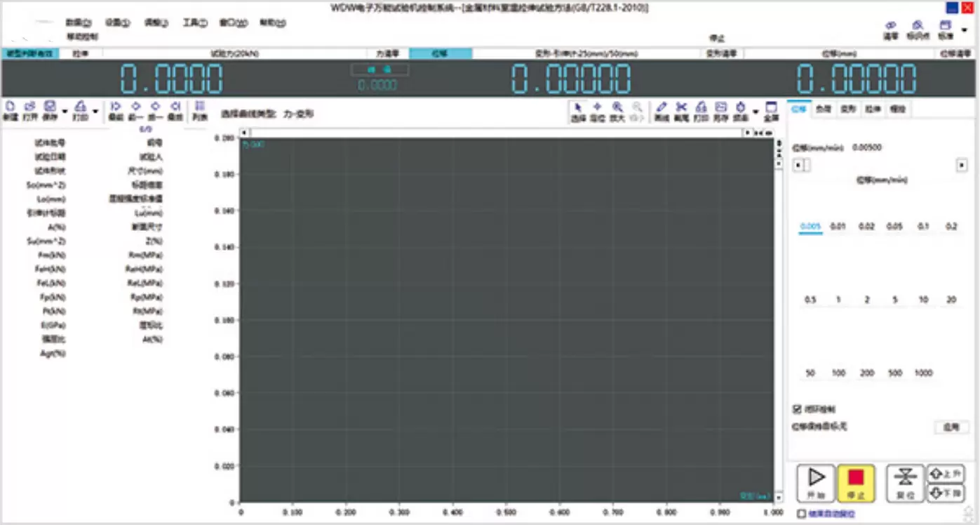Select the Print tool on the main toolbar
The width and height of the screenshot is (980, 525).
click(81, 109)
